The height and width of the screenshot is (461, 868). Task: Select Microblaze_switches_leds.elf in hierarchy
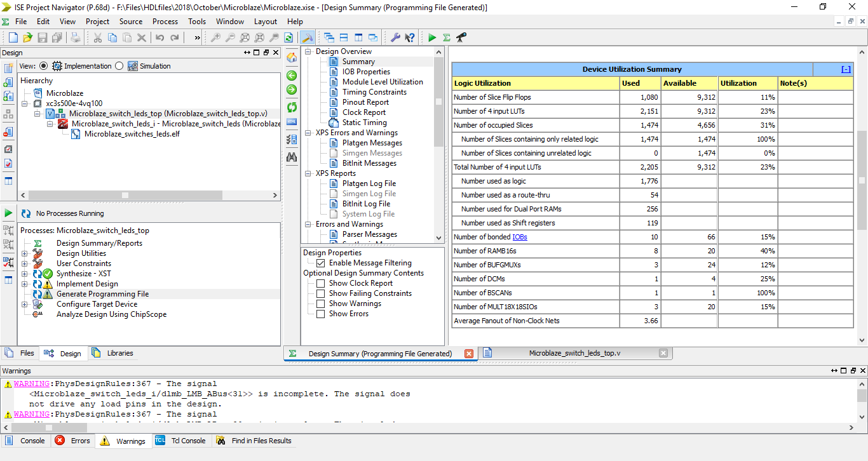click(132, 134)
